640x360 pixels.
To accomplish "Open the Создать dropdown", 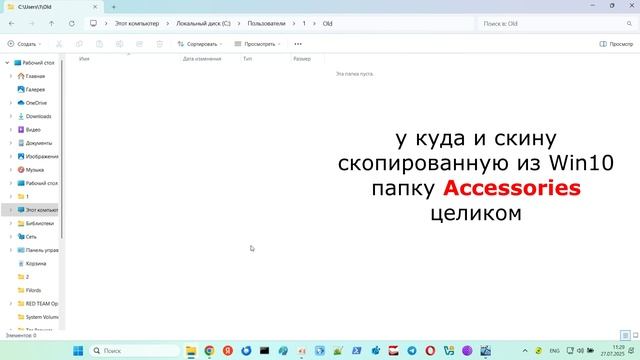I will click(x=24, y=44).
